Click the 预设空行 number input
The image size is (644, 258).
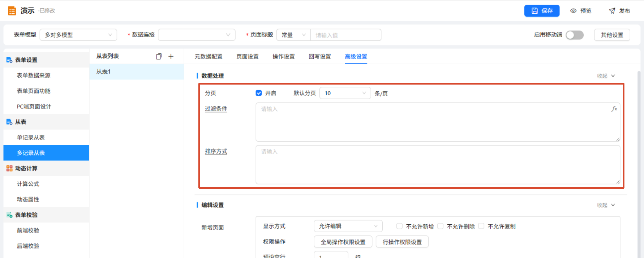331,255
